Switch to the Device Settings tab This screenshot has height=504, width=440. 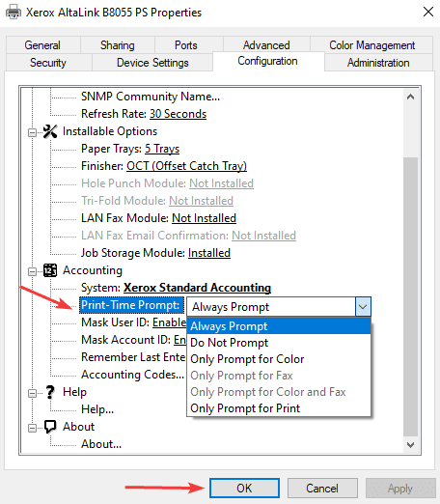(x=152, y=63)
